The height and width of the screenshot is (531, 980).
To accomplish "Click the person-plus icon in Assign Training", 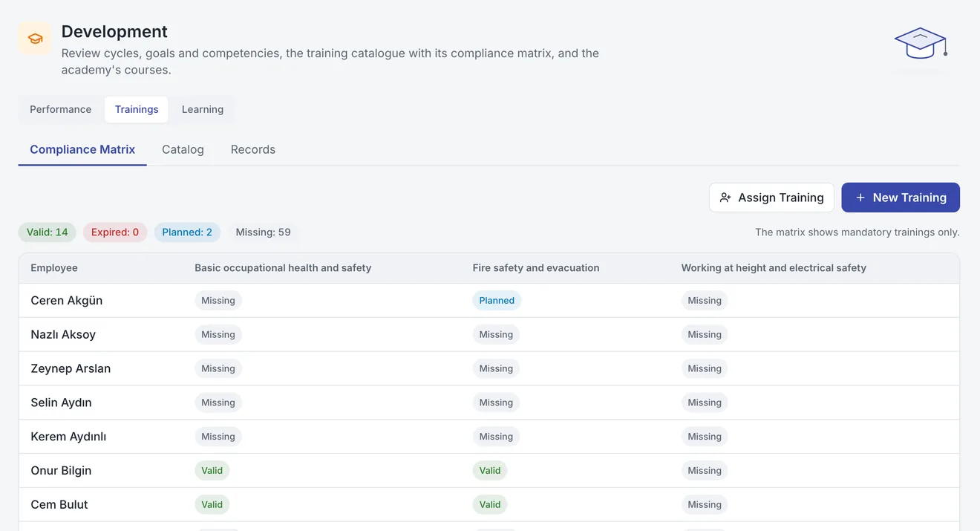I will 725,198.
